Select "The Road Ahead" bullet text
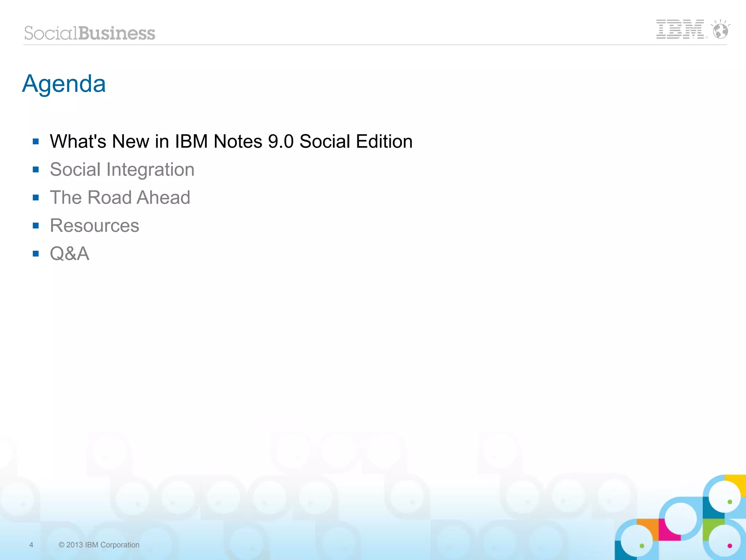746x560 pixels. (x=120, y=197)
